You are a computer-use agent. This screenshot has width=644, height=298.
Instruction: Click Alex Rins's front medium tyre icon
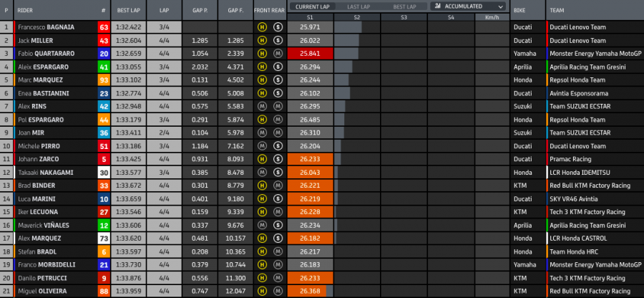click(x=263, y=105)
